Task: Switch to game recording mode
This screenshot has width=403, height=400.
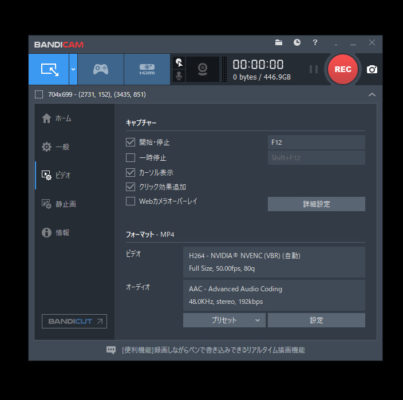Action: 100,69
